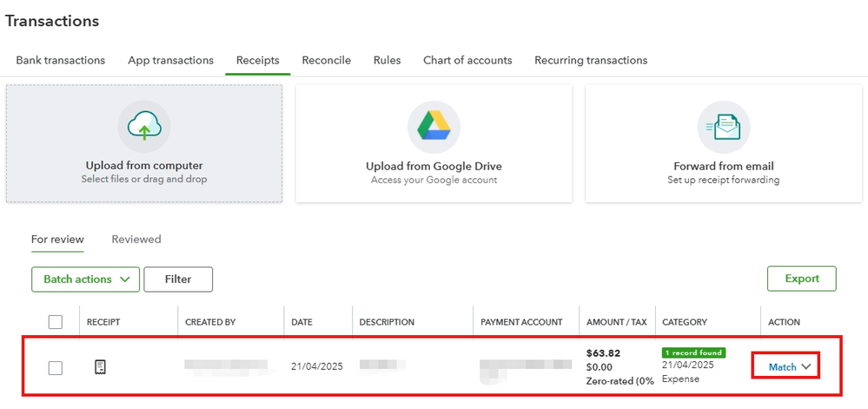Screen dimensions: 868x409
Task: Select the For review tab
Action: pos(57,239)
